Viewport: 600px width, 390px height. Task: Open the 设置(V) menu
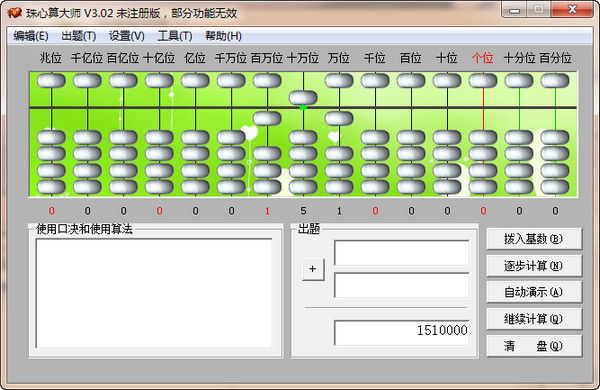click(x=127, y=36)
